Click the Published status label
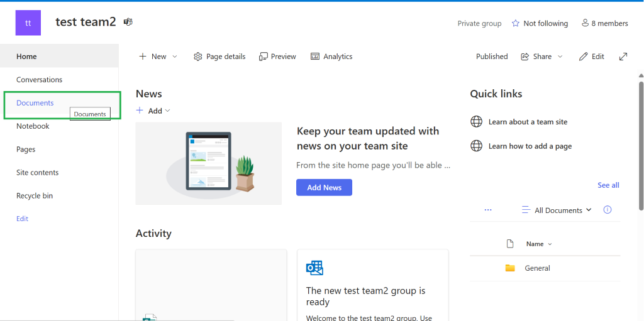Screen dimensions: 644x321 pyautogui.click(x=492, y=57)
